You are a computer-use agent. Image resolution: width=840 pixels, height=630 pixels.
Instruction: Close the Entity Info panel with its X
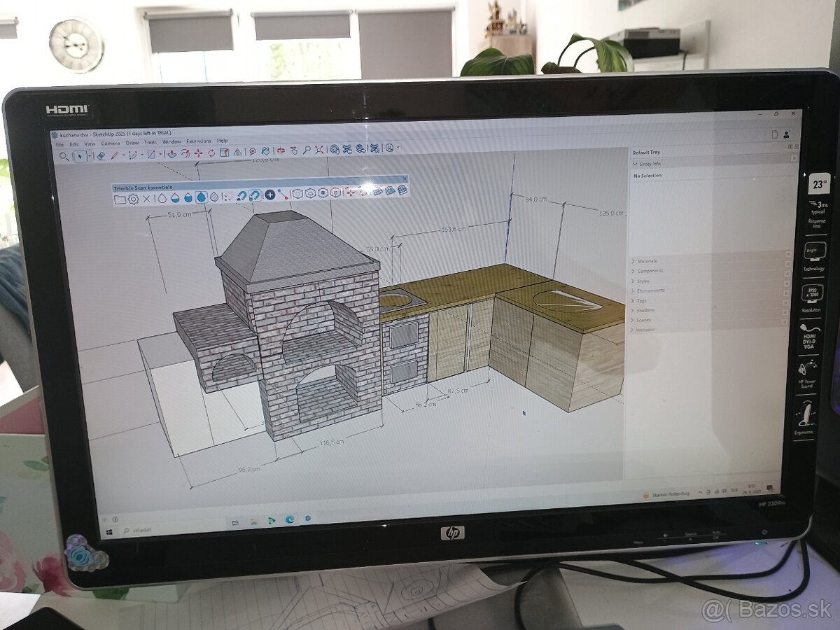pyautogui.click(x=794, y=158)
